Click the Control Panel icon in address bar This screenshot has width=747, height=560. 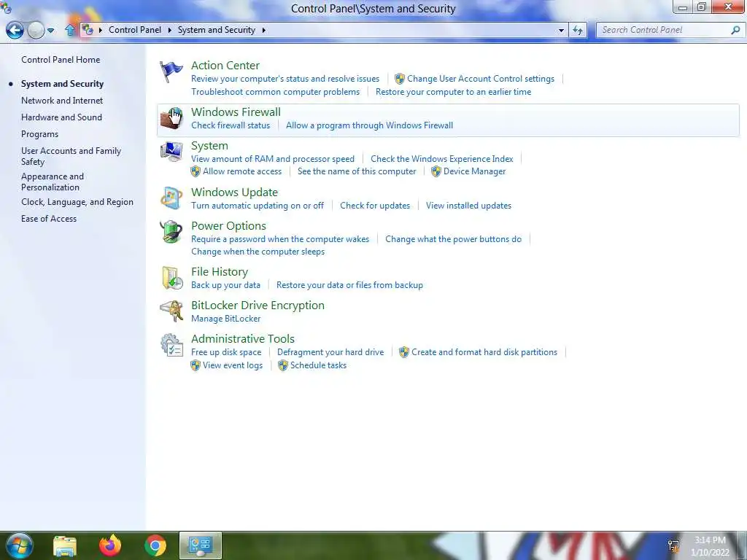click(x=88, y=29)
